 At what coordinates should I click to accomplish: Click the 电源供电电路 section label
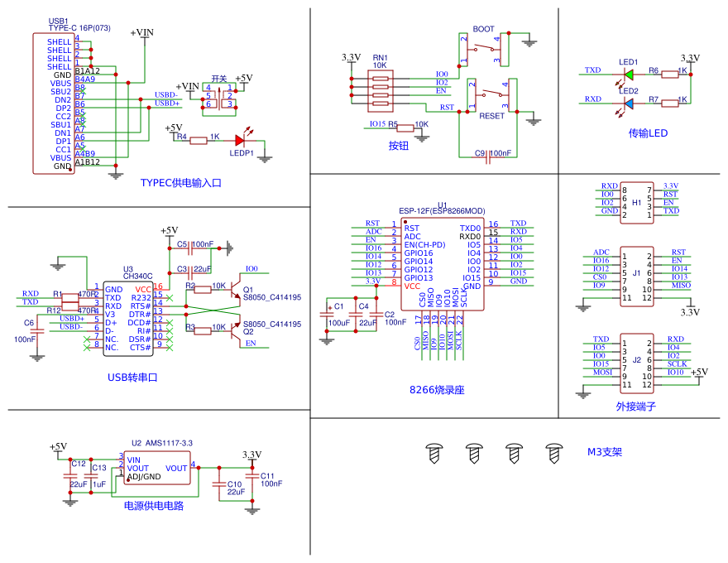pos(154,505)
